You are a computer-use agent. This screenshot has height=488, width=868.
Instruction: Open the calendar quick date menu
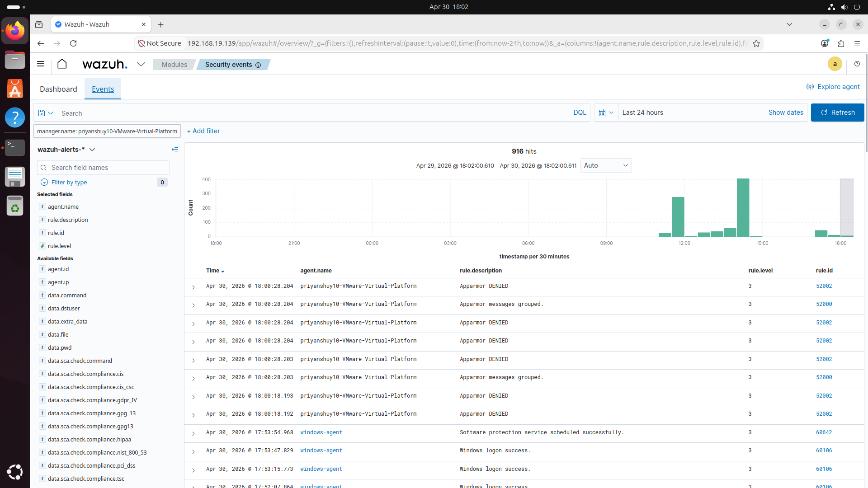pyautogui.click(x=606, y=113)
